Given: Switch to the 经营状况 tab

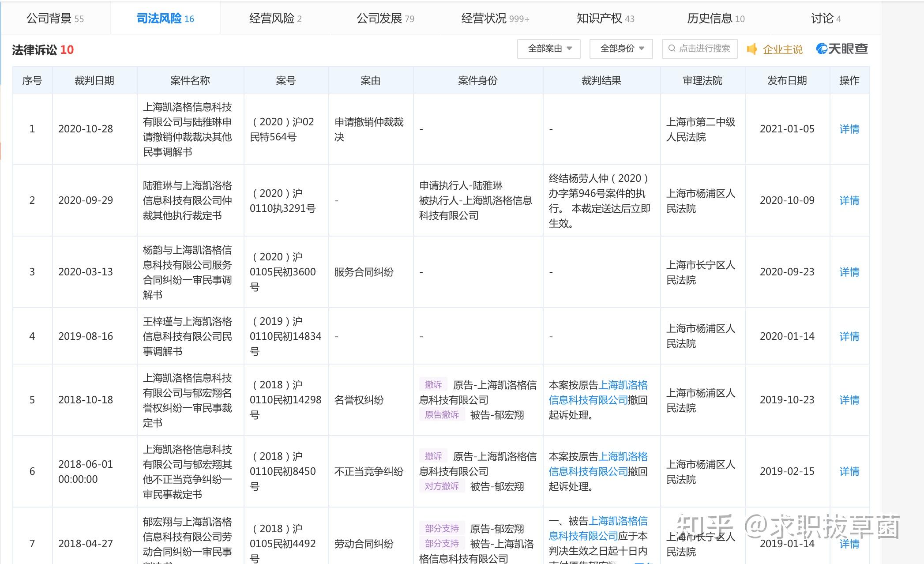Looking at the screenshot, I should [495, 19].
